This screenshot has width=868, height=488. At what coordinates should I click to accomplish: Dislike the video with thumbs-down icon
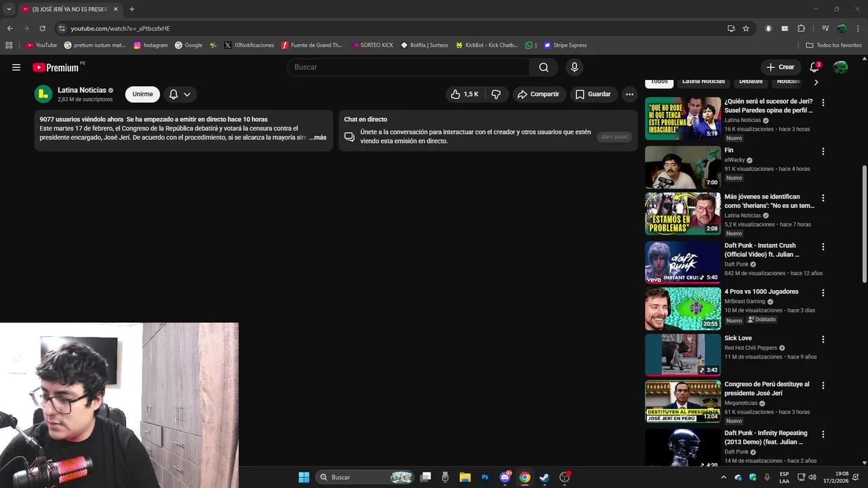point(496,94)
